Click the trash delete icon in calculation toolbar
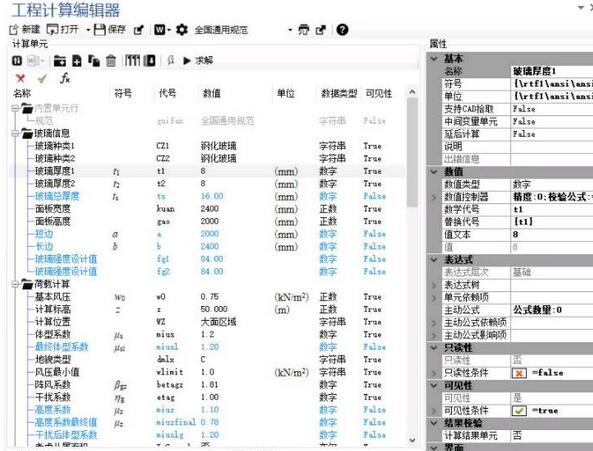 (x=111, y=60)
